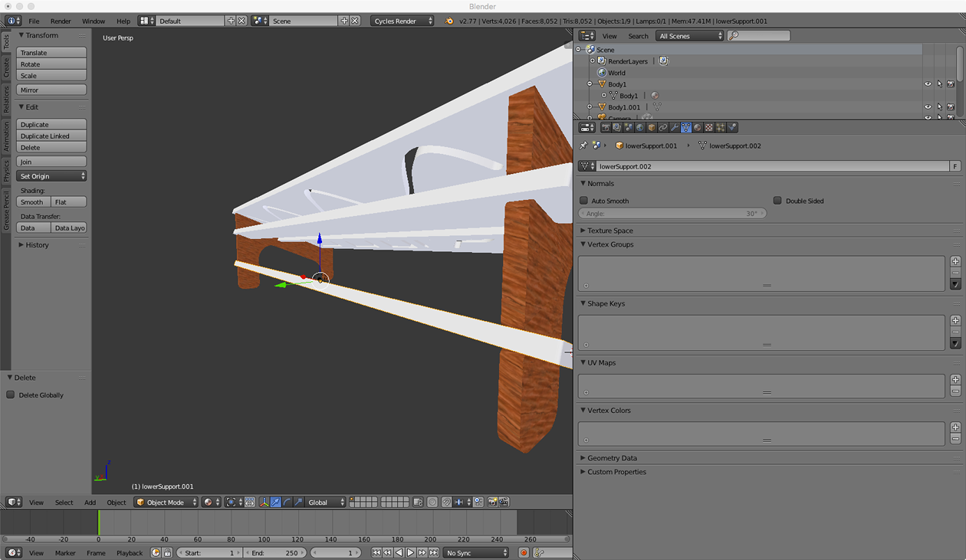The width and height of the screenshot is (966, 560).
Task: Open the Particles properties tab
Action: (x=721, y=128)
